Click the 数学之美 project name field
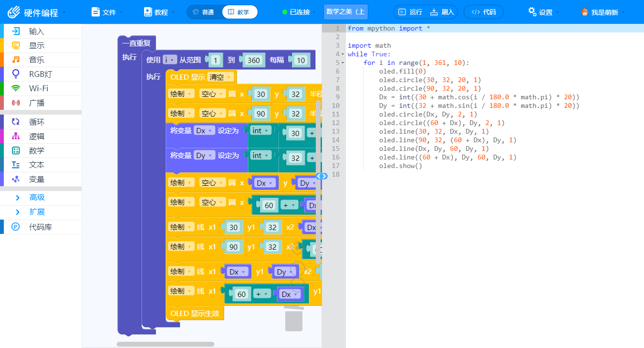The image size is (644, 348). 346,12
